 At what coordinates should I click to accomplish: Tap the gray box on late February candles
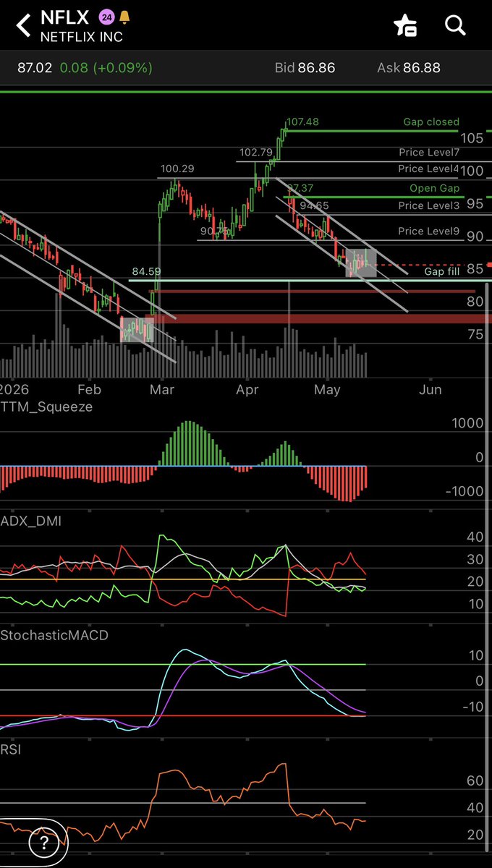pos(137,329)
